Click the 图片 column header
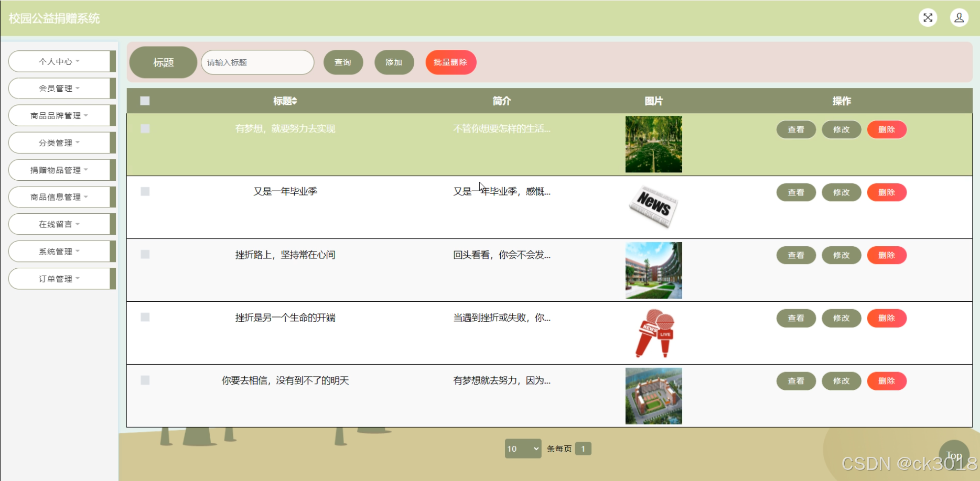This screenshot has width=980, height=481. pos(654,101)
